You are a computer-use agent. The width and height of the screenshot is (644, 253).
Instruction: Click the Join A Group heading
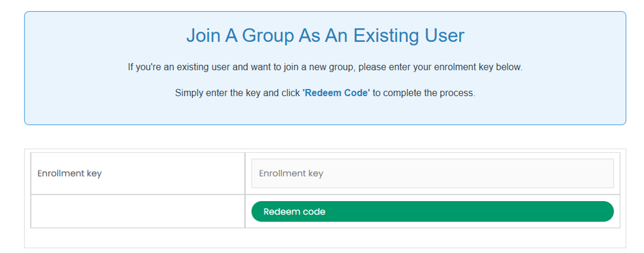326,36
